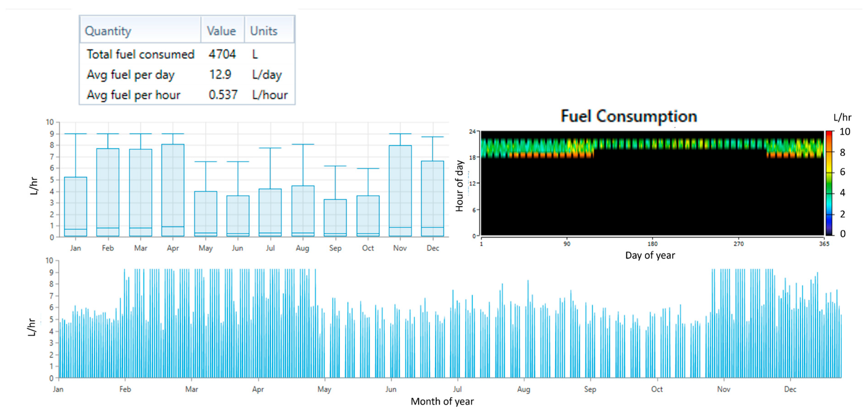Viewport: 868px width, 411px height.
Task: Select the Total fuel consumed row
Action: click(141, 54)
